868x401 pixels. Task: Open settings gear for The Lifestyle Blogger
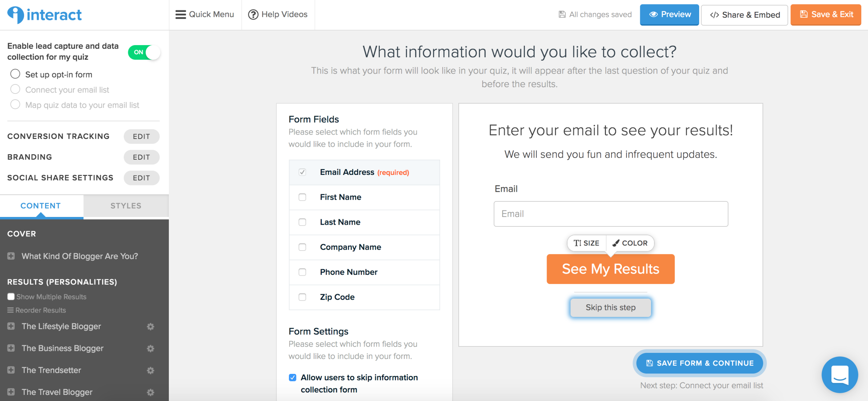click(x=151, y=326)
